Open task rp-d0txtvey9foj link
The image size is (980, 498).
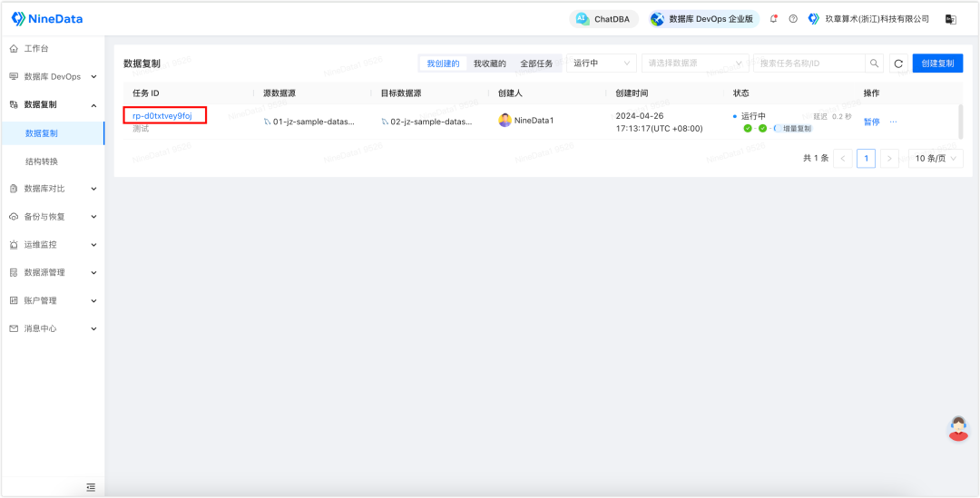[x=162, y=115]
